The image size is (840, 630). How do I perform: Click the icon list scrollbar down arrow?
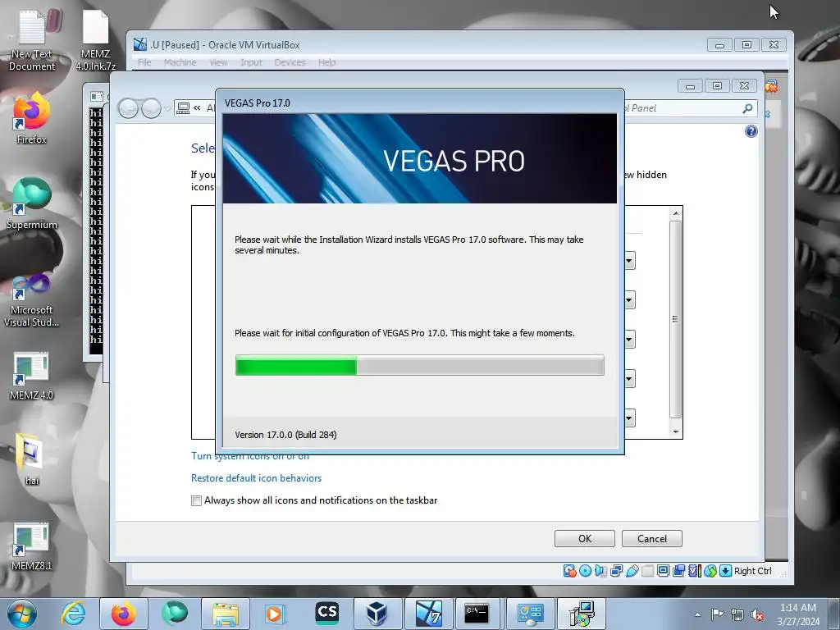(676, 431)
